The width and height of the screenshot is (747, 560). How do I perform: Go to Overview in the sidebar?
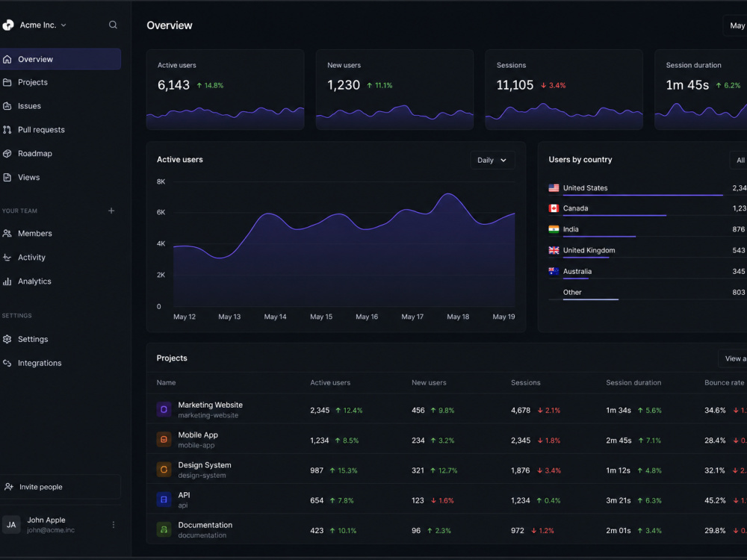(x=61, y=59)
